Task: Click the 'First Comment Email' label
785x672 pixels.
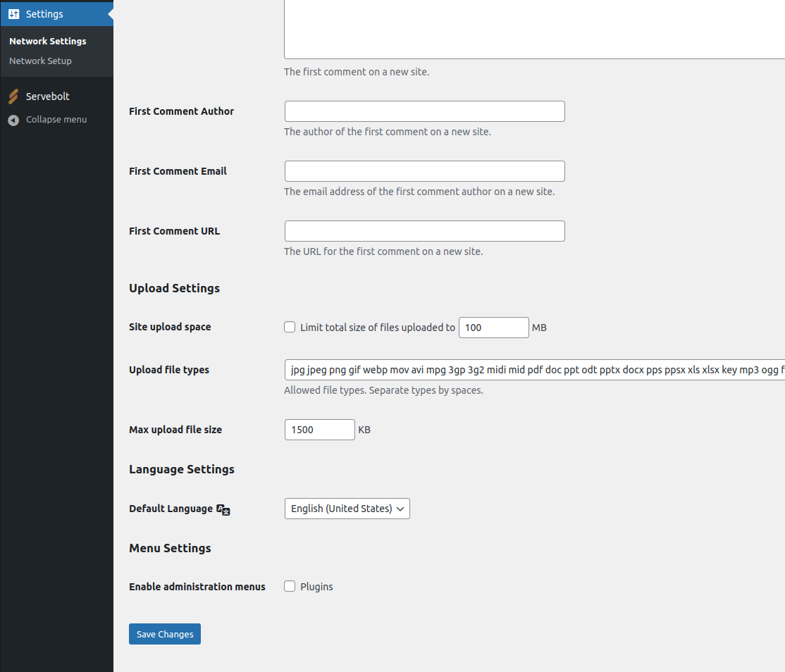Action: click(x=178, y=171)
